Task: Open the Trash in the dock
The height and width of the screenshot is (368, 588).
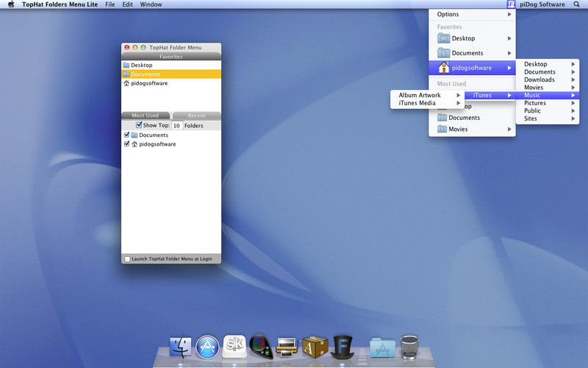Action: click(x=409, y=347)
